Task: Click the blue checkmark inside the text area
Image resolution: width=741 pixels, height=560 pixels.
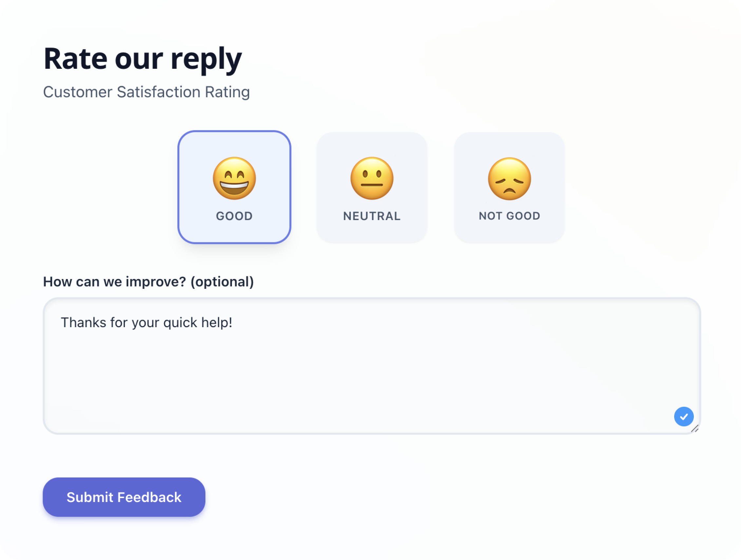Action: tap(683, 416)
